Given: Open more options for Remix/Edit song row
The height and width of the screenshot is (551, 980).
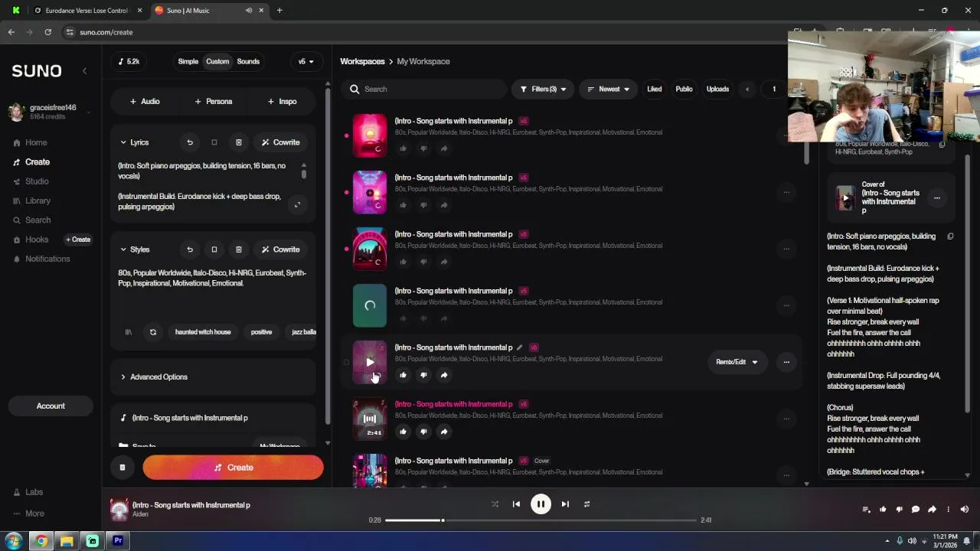Looking at the screenshot, I should coord(786,362).
